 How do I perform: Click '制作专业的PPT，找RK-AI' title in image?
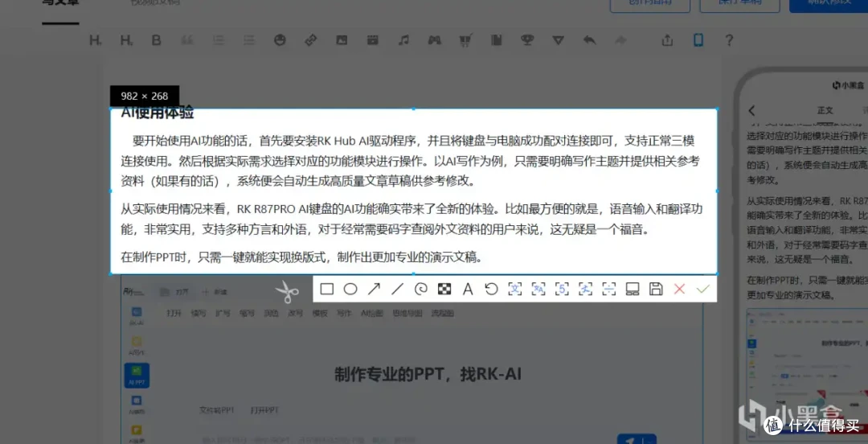[428, 374]
